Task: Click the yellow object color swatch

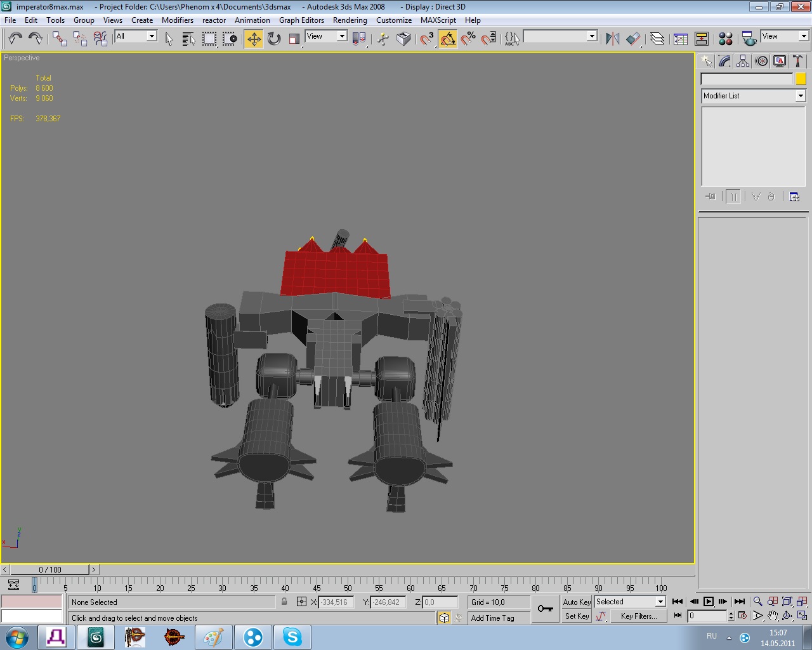Action: click(x=801, y=79)
